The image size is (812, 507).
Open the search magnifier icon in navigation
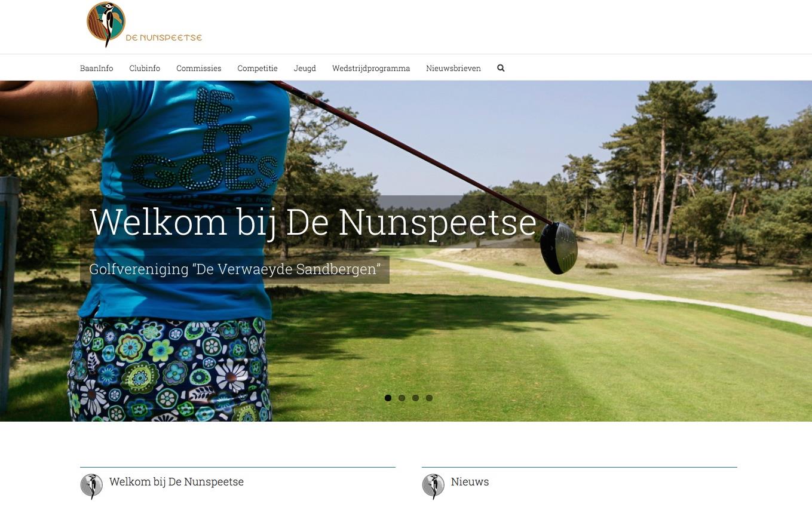pyautogui.click(x=501, y=68)
